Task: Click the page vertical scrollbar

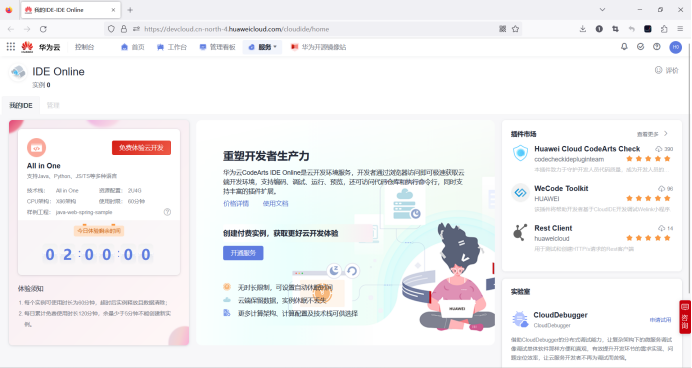Action: tap(690, 168)
